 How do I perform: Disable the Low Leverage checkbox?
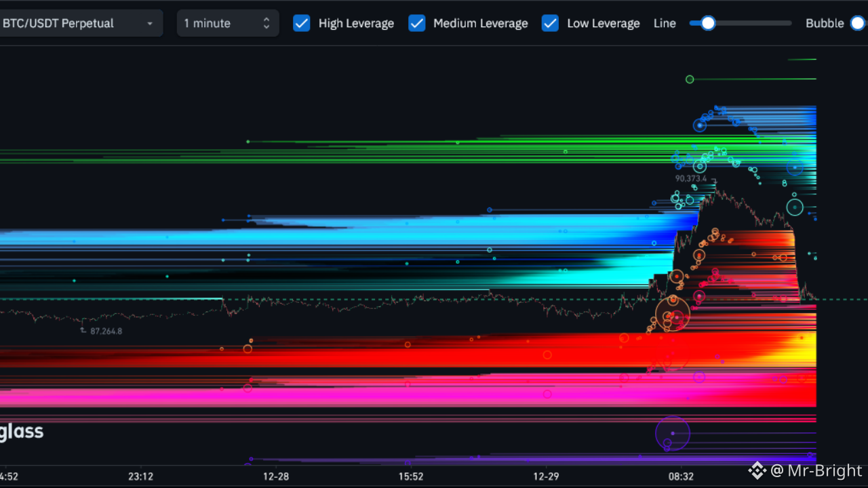click(x=550, y=23)
